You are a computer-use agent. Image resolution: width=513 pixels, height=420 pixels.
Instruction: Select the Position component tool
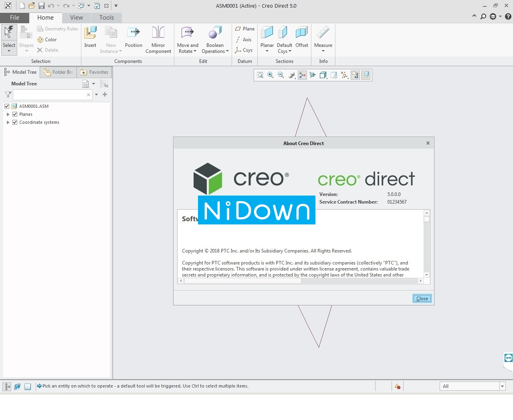tap(133, 37)
